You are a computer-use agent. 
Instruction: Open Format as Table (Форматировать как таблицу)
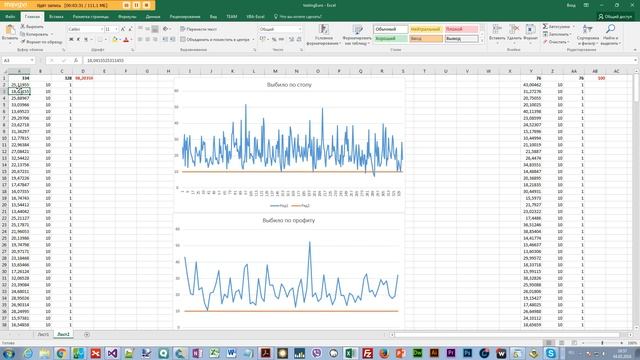pyautogui.click(x=358, y=35)
